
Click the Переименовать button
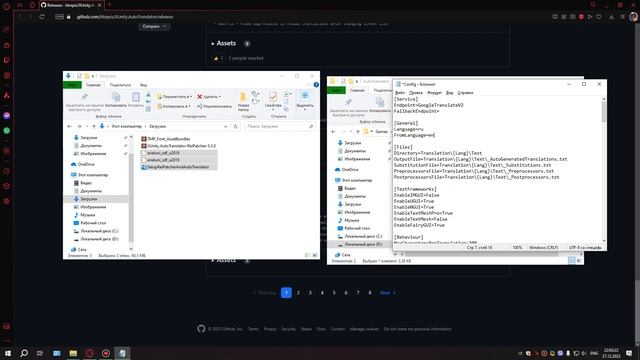214,107
